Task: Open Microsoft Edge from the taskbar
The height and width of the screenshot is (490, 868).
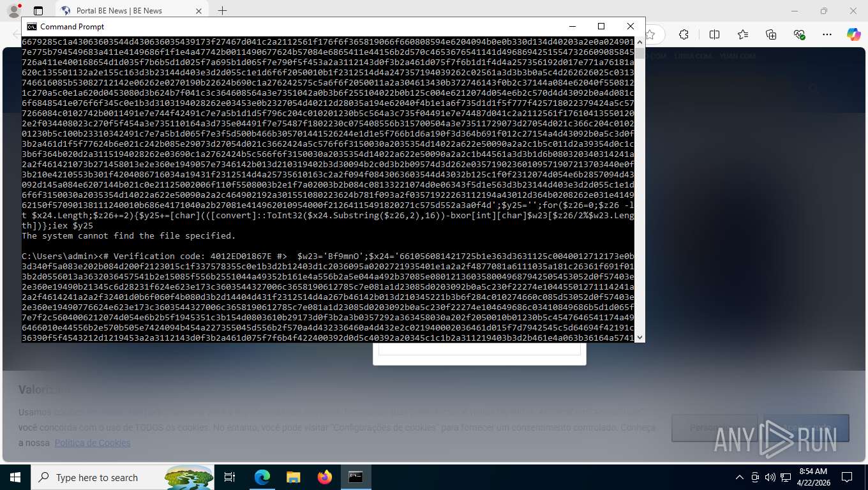Action: pyautogui.click(x=262, y=477)
